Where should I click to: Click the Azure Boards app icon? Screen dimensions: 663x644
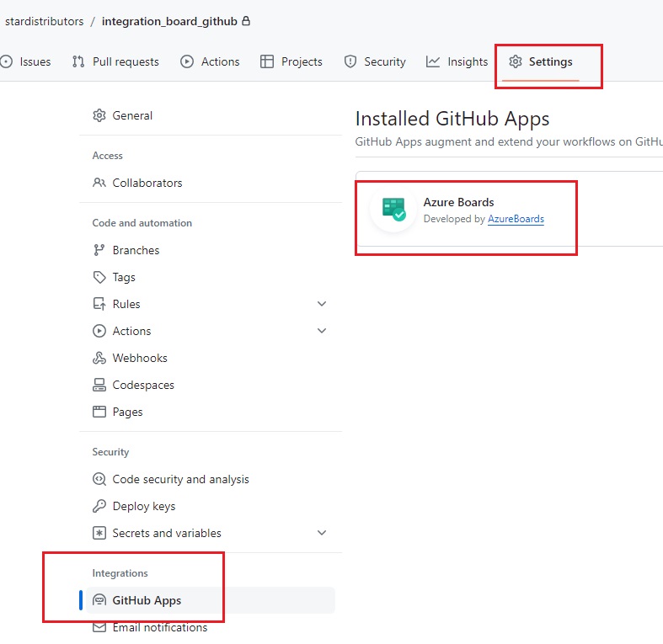point(393,209)
